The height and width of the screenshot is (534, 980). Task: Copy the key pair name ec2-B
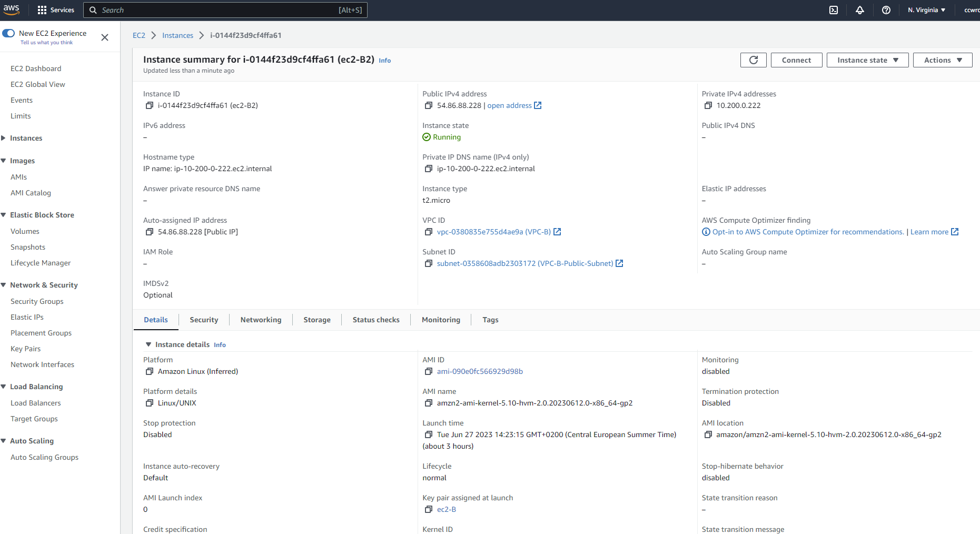429,510
